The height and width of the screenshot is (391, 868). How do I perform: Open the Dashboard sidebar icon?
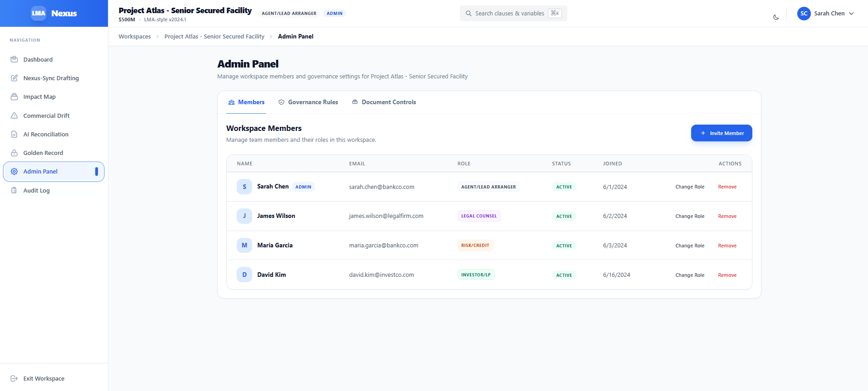tap(14, 59)
